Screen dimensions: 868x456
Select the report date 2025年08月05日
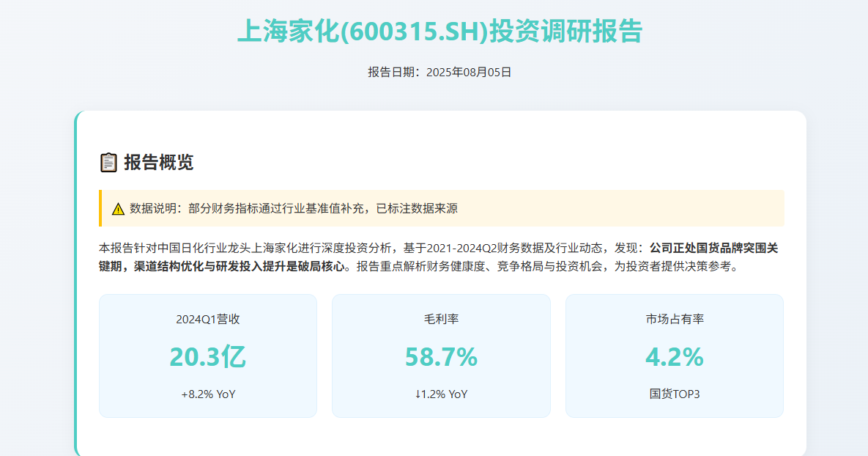pos(469,72)
